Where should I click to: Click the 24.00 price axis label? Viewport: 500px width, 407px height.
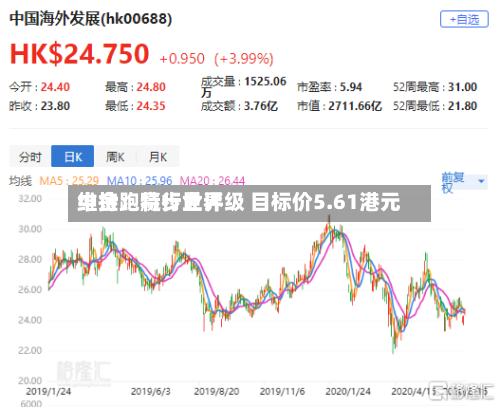point(30,320)
